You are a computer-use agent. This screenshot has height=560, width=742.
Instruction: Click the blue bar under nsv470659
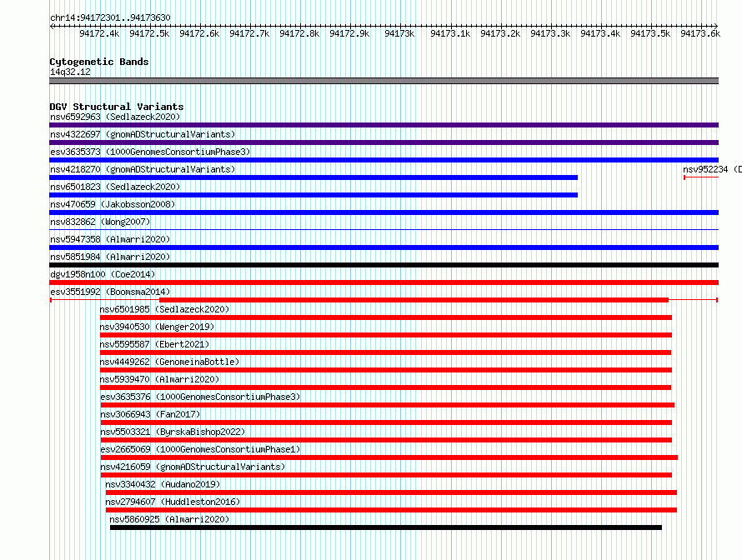click(384, 212)
